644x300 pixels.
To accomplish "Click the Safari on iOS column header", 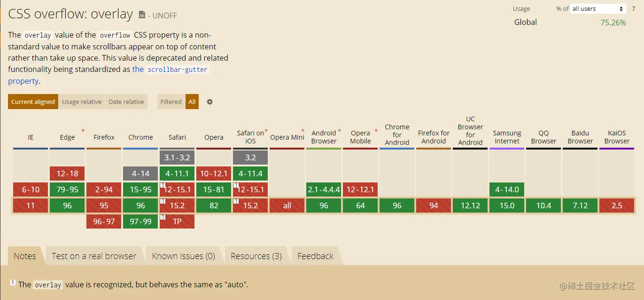I will pyautogui.click(x=250, y=137).
